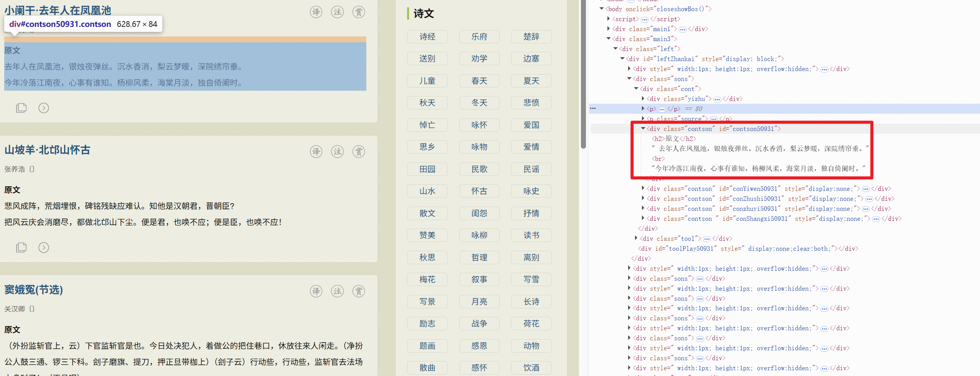The width and height of the screenshot is (980, 376).
Task: Click the ellipsis badge inside the selected p element
Action: [662, 109]
